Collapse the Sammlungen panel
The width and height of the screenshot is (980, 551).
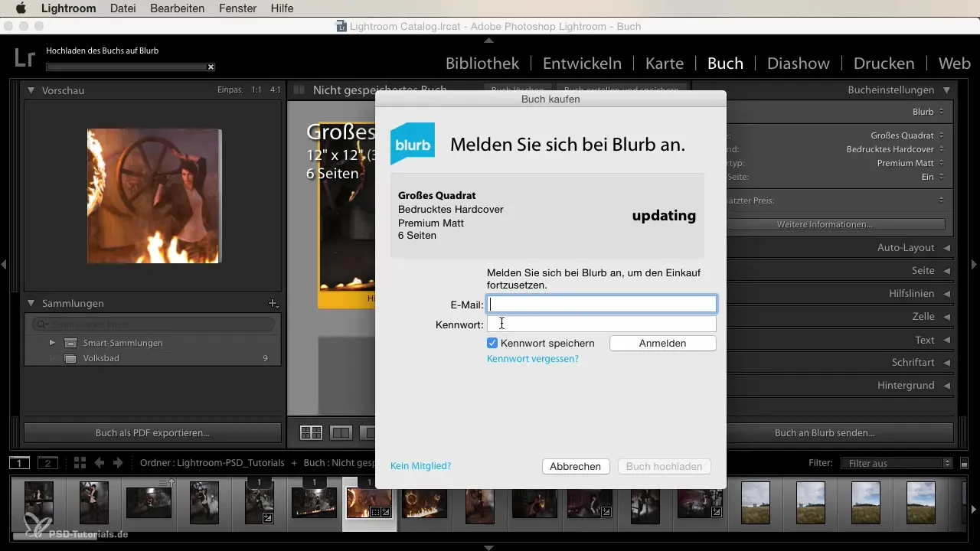[x=31, y=304]
